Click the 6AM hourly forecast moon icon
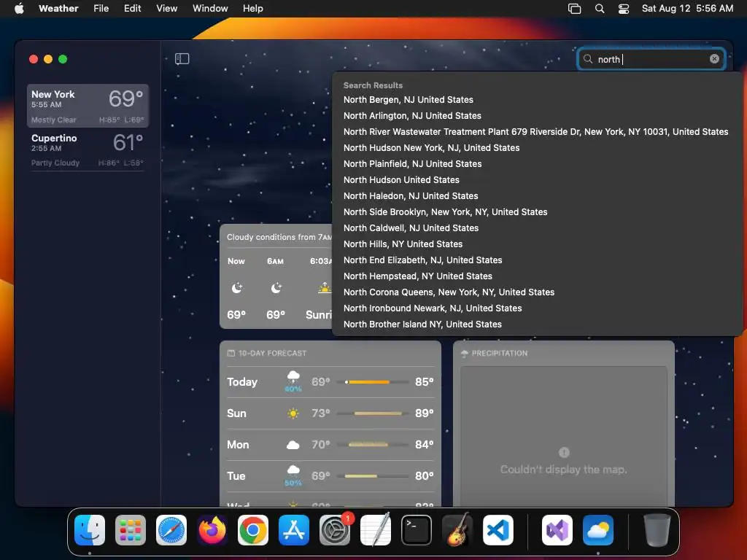This screenshot has height=560, width=747. 276,287
